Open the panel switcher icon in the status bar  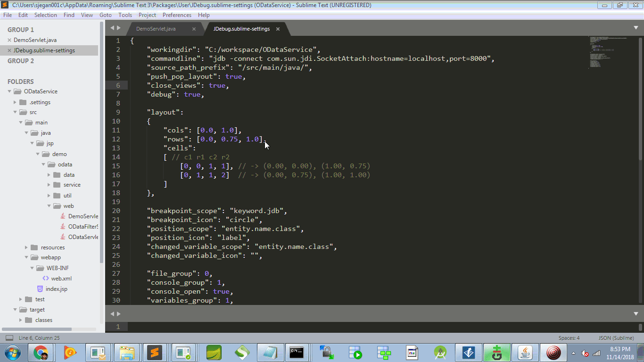9,338
